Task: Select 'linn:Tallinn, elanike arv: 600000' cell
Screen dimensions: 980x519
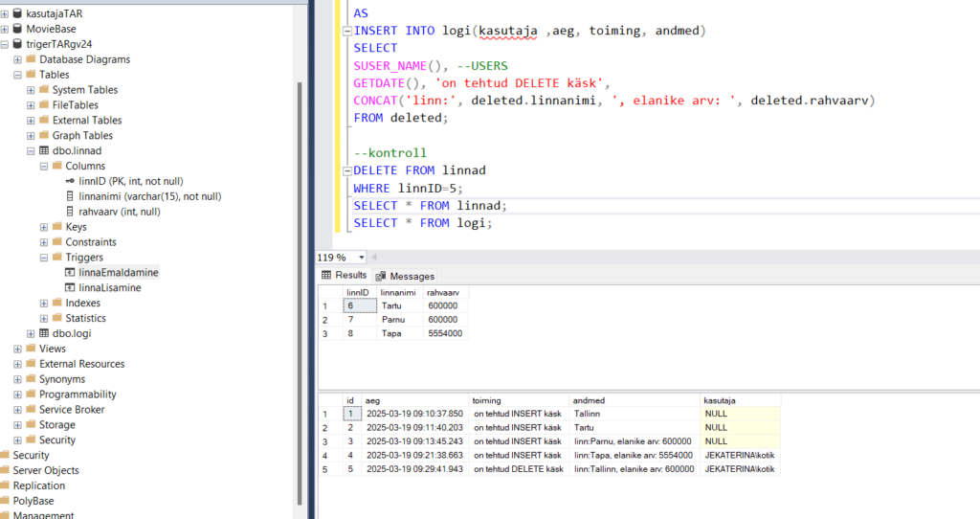Action: (x=635, y=469)
